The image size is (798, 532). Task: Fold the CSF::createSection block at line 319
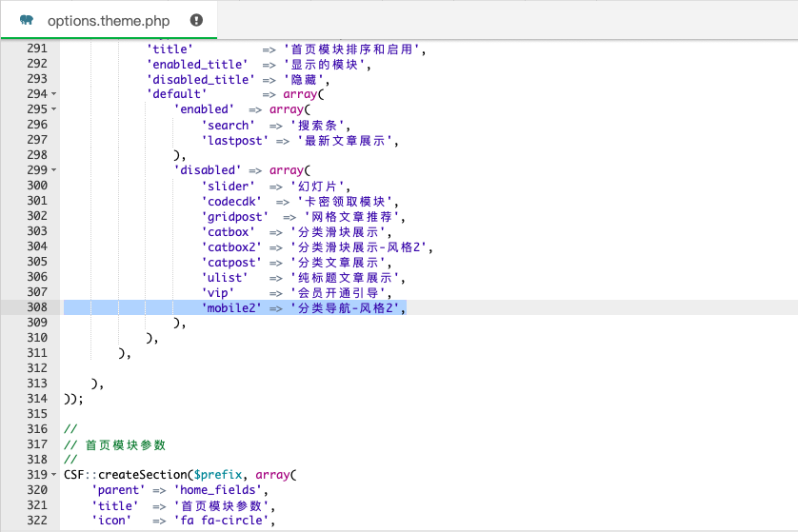(53, 475)
